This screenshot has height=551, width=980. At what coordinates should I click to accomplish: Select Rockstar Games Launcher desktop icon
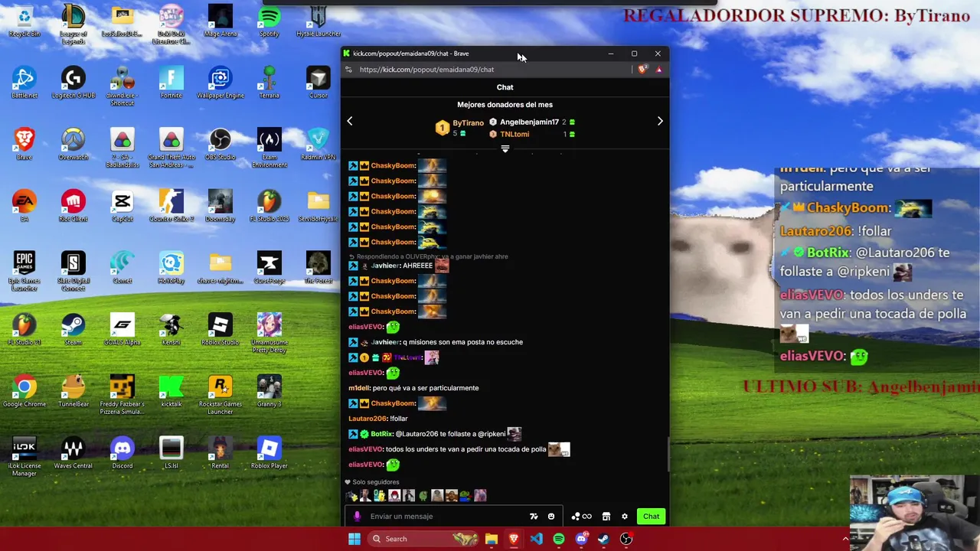pyautogui.click(x=220, y=395)
